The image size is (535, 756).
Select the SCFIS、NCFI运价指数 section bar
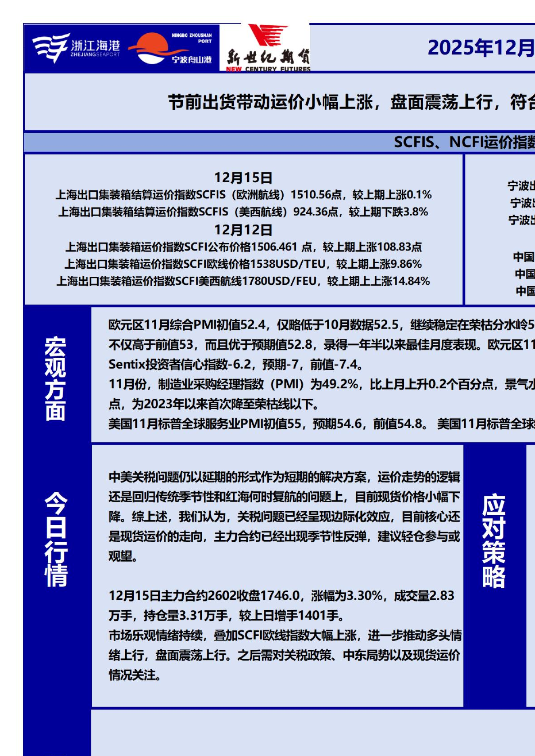click(x=464, y=142)
